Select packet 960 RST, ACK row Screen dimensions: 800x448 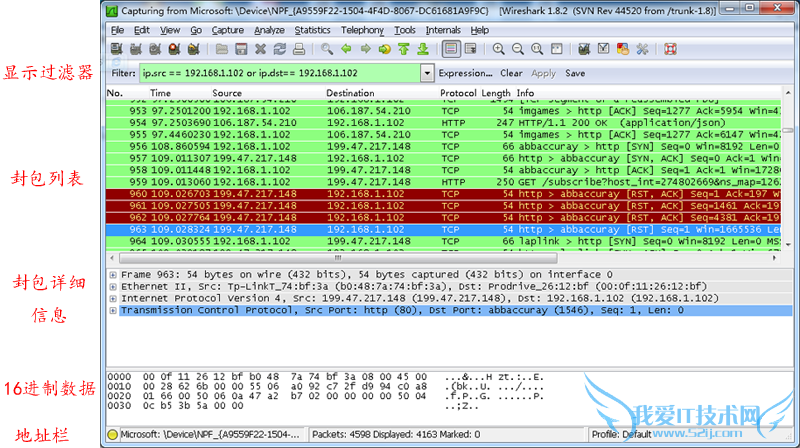[x=443, y=194]
